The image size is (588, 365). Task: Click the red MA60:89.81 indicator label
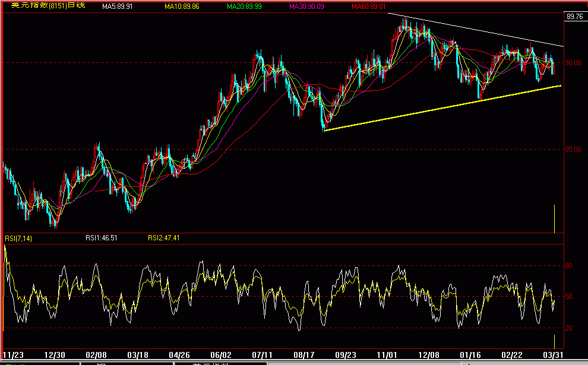(x=367, y=7)
